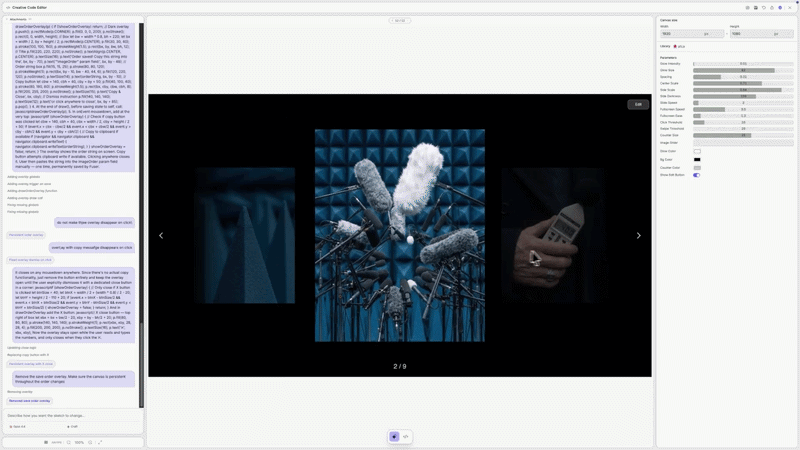This screenshot has height=450, width=800.
Task: Click the settings icon in top-right toolbar
Action: point(747,8)
